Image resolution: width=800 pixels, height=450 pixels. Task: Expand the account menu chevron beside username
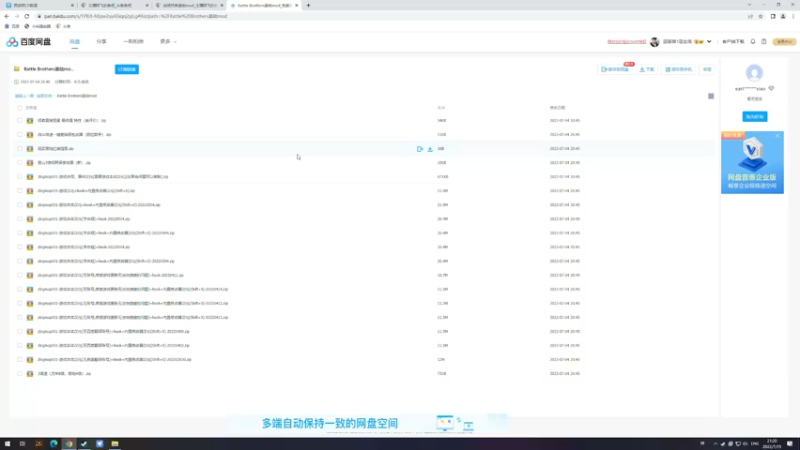tap(709, 42)
